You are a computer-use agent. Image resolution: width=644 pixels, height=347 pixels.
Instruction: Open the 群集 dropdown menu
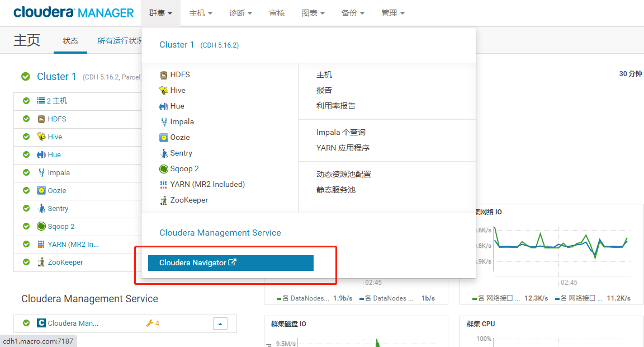click(160, 13)
